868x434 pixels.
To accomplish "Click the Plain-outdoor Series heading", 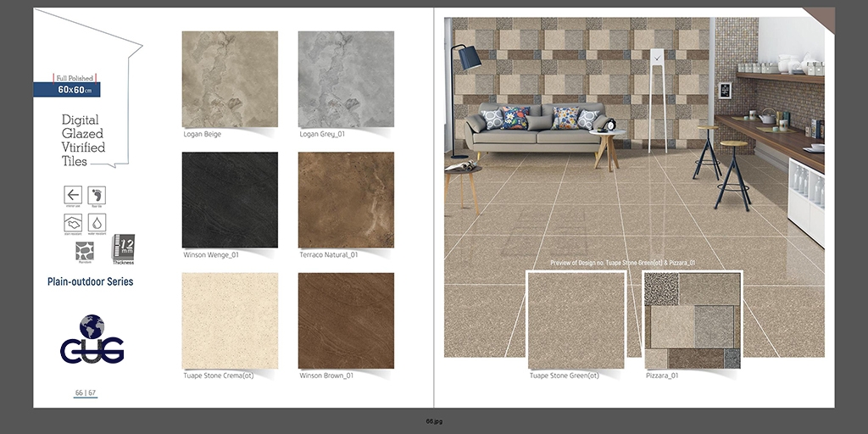I will pyautogui.click(x=90, y=281).
